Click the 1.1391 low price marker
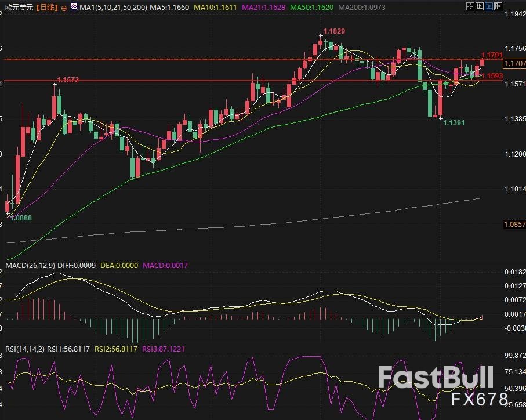Screen dimensions: 526x420 pyautogui.click(x=454, y=123)
